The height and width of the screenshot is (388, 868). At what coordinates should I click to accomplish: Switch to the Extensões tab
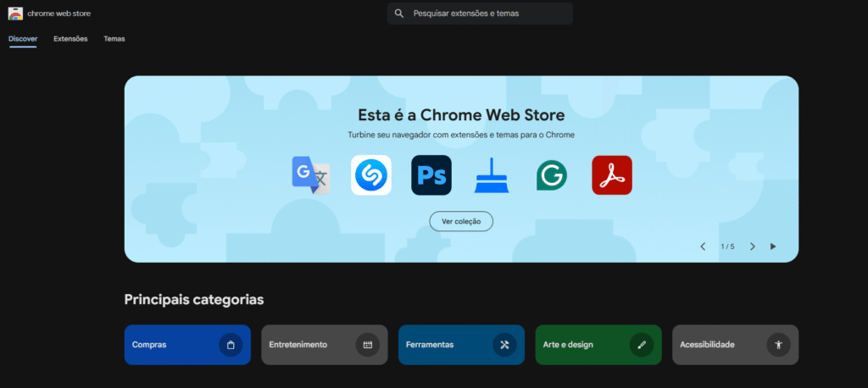click(70, 39)
